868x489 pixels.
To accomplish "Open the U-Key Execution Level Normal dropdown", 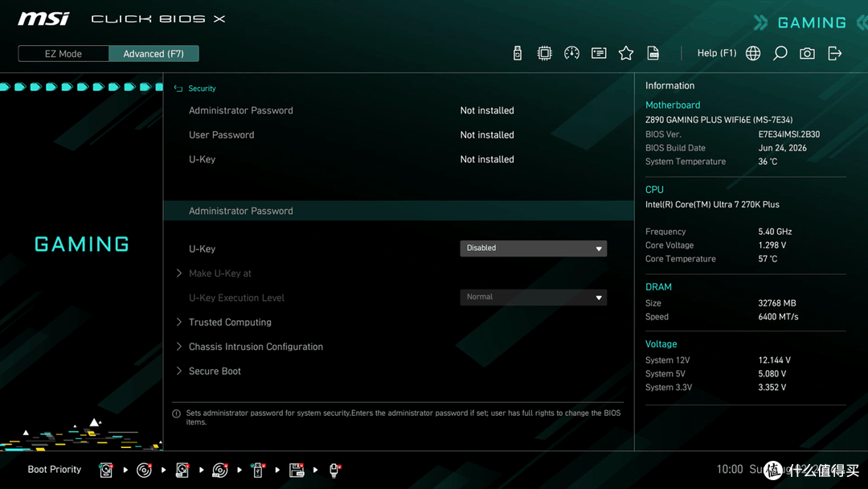I will [533, 298].
